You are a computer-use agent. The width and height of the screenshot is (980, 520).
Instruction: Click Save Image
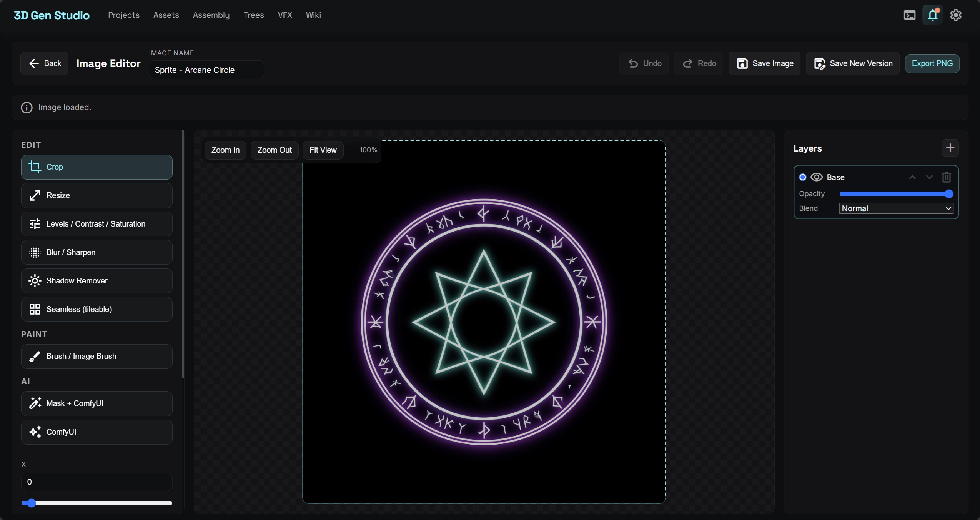point(764,63)
